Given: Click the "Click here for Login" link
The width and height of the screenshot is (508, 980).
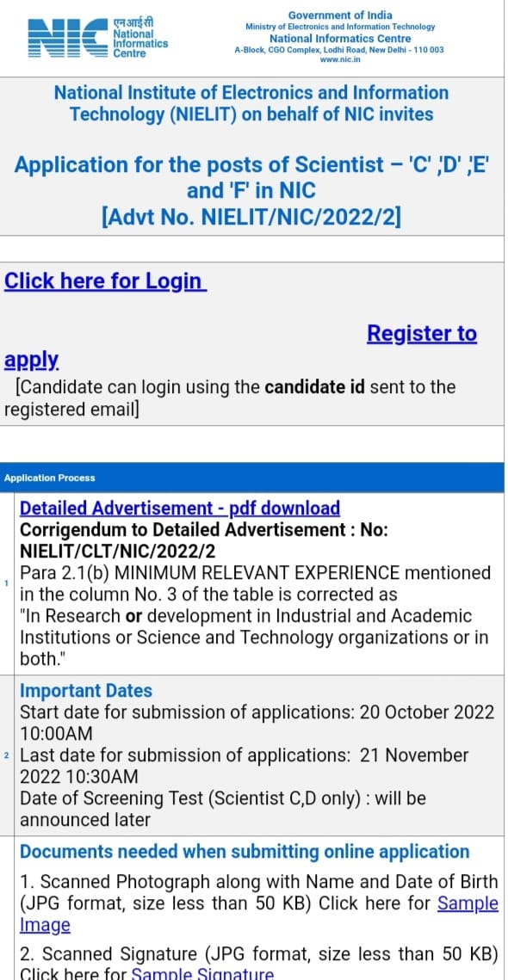Looking at the screenshot, I should 103,280.
